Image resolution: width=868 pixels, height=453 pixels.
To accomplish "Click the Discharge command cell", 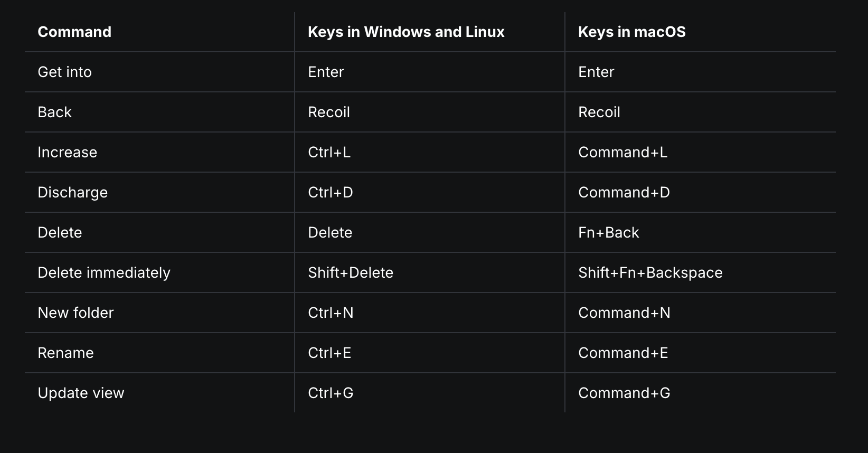I will click(72, 192).
